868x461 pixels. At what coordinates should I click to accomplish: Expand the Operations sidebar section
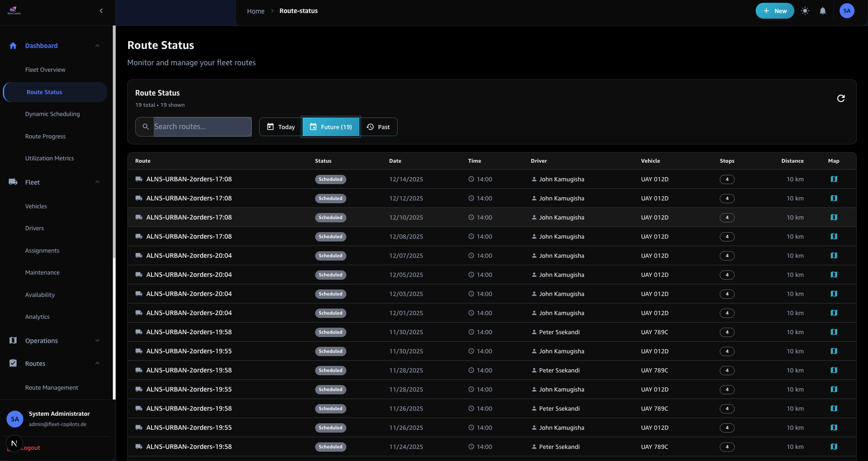[97, 340]
